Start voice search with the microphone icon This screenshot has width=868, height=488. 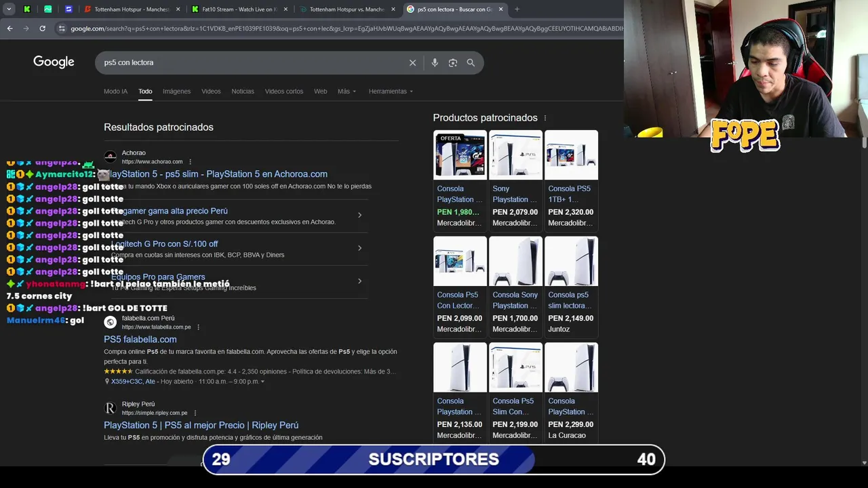[435, 62]
